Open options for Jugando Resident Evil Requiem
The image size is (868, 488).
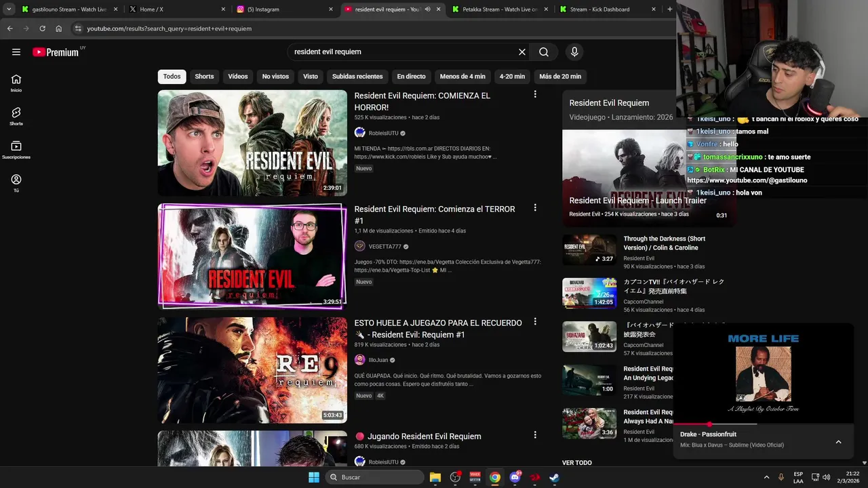click(x=535, y=435)
